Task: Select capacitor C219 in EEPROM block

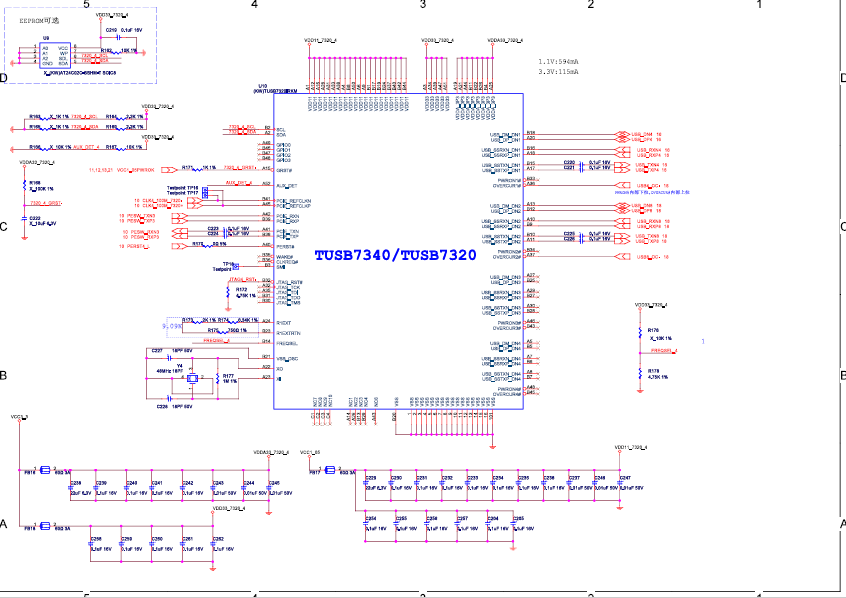Action: point(117,37)
